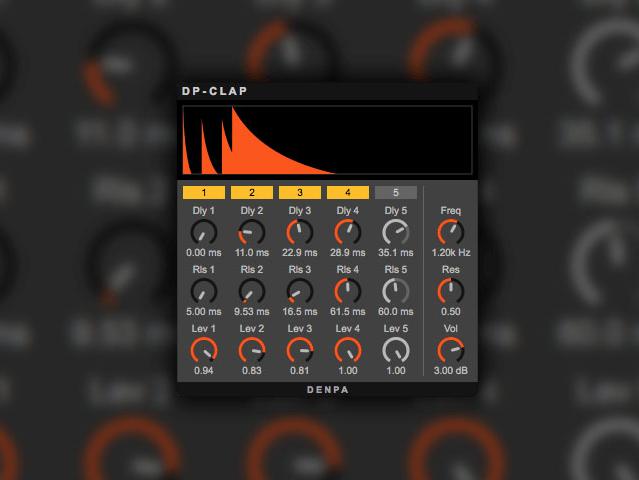The height and width of the screenshot is (480, 639).
Task: Click the Rls 1 knob
Action: [x=204, y=292]
